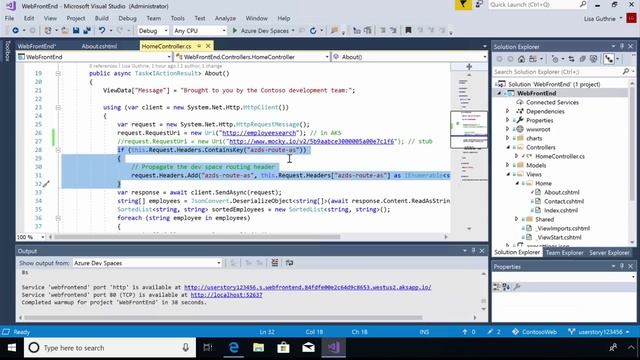Expand the Models folder
Screen dimensions: 640x360
pos(507,165)
